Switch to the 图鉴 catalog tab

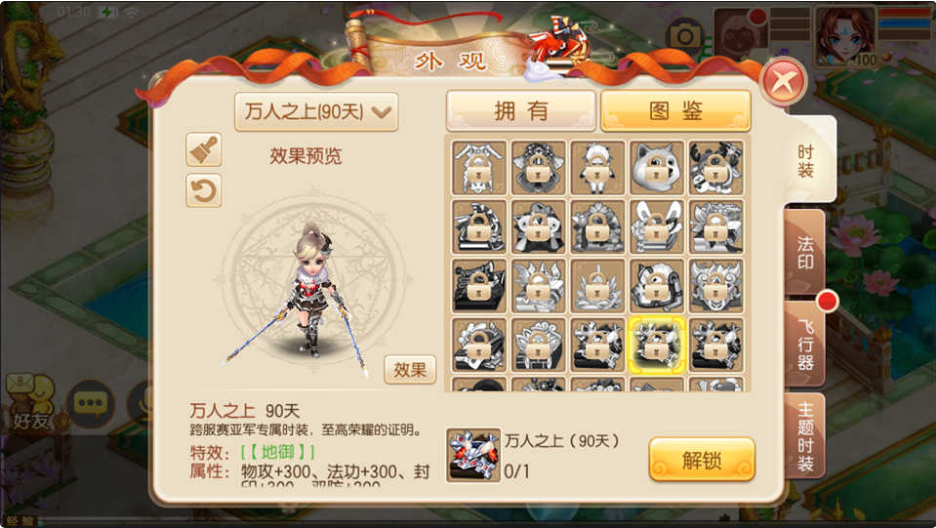pyautogui.click(x=676, y=111)
